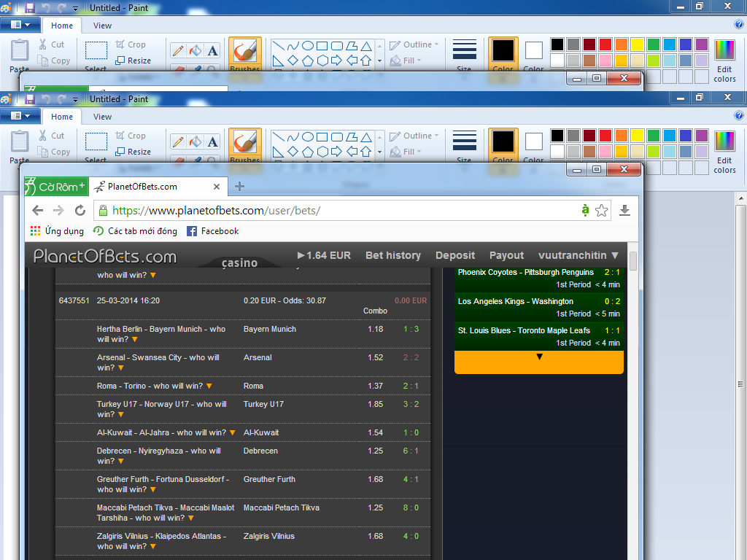The width and height of the screenshot is (747, 560).
Task: Open the Payout page
Action: (506, 256)
